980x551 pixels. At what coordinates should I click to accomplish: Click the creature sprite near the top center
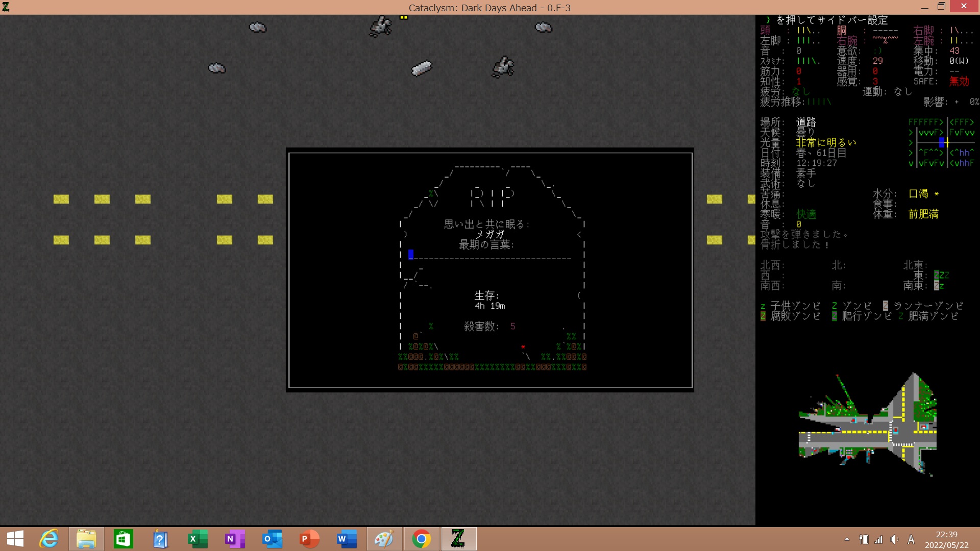[380, 26]
